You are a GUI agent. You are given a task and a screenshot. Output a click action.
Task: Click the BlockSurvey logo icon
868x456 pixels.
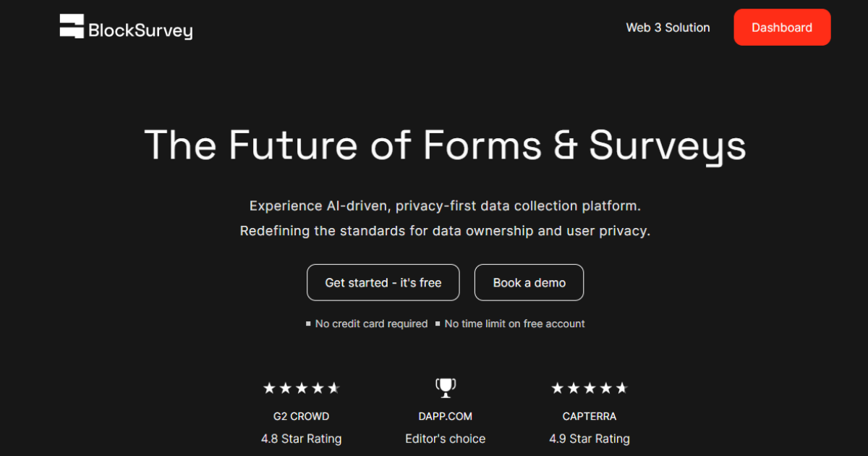tap(72, 27)
